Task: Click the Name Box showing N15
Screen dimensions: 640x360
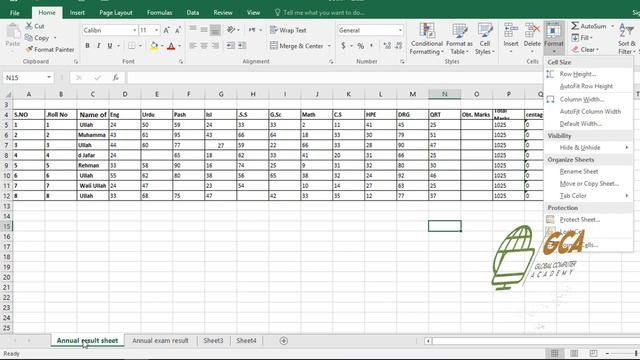Action: pos(28,78)
